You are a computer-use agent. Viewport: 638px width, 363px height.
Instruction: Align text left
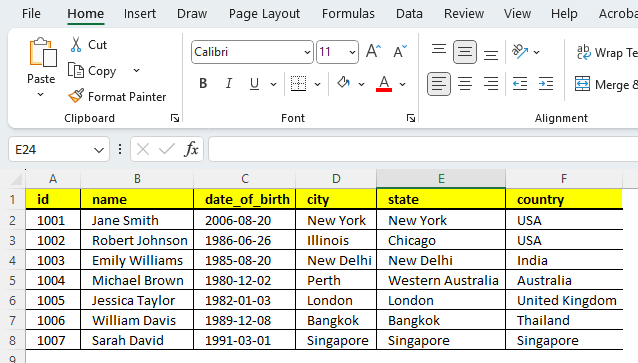click(x=439, y=84)
